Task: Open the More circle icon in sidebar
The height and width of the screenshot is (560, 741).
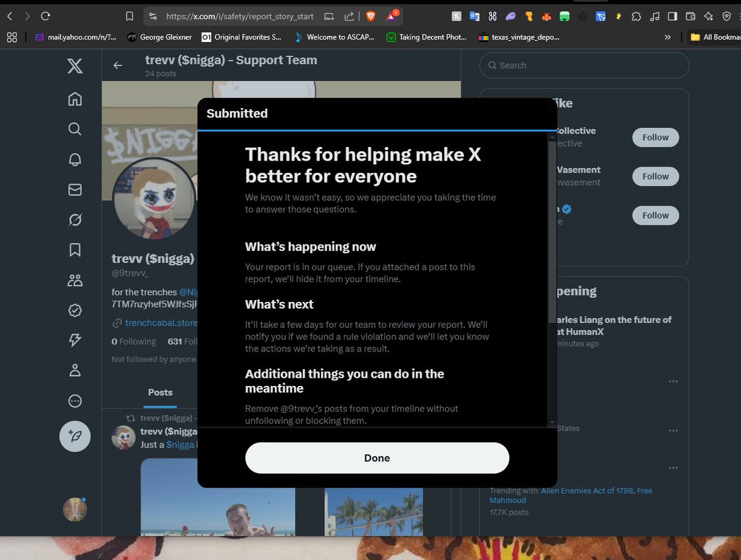Action: [75, 401]
